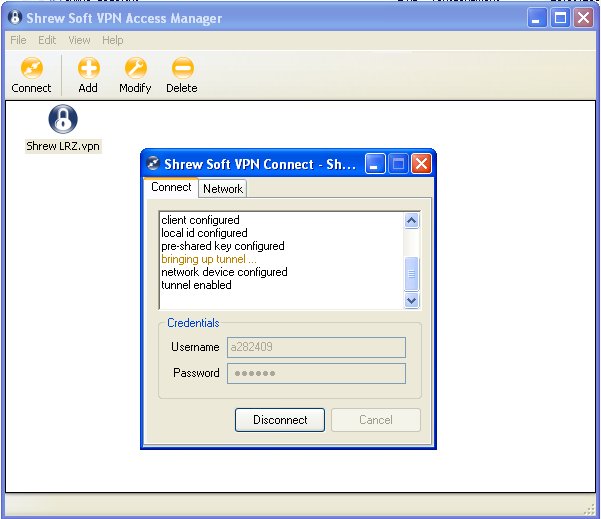
Task: Click the Cancel button
Action: coord(375,420)
